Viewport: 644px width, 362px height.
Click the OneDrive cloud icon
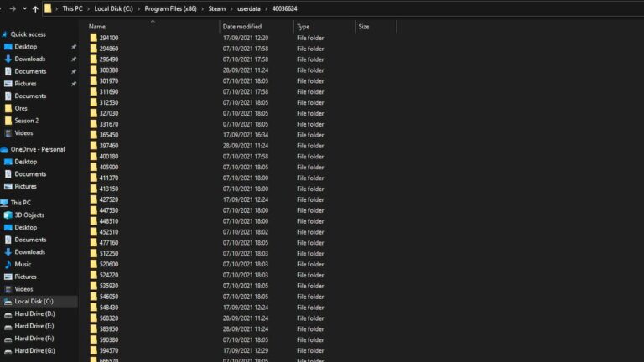(4, 149)
